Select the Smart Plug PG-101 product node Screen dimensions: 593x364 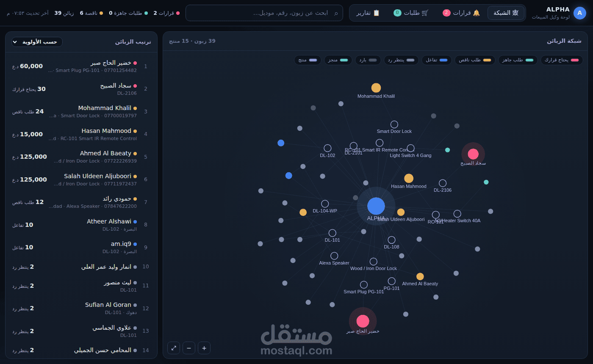click(363, 284)
